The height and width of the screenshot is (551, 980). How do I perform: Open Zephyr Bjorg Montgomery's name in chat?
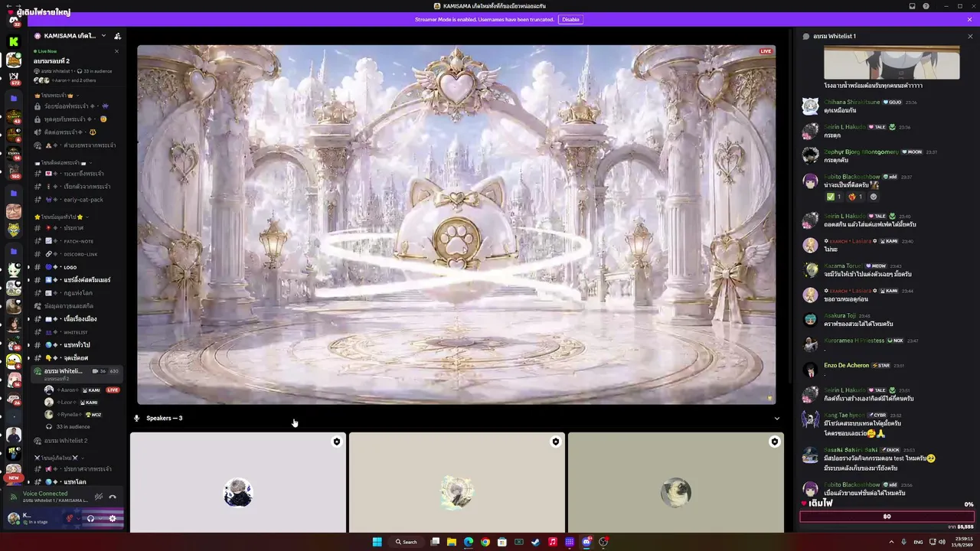[x=861, y=152]
